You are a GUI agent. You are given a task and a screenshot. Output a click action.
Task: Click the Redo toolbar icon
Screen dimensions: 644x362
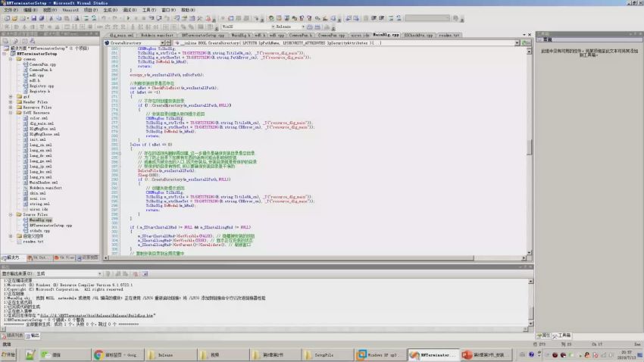point(115,18)
